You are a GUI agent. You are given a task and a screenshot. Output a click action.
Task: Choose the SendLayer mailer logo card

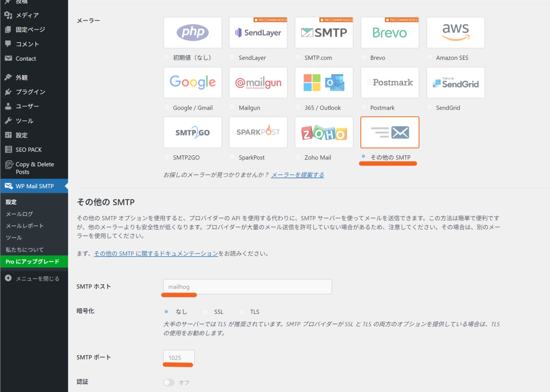pyautogui.click(x=258, y=33)
